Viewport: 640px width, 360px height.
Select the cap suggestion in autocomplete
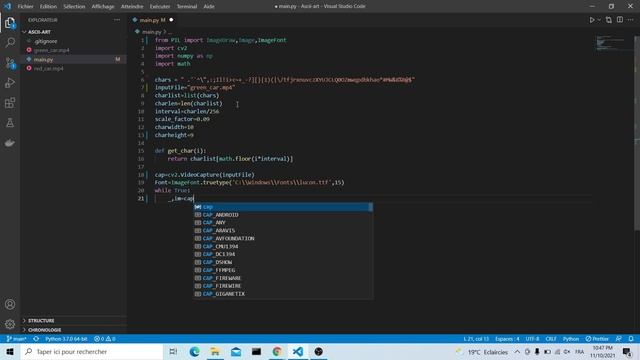click(x=283, y=207)
